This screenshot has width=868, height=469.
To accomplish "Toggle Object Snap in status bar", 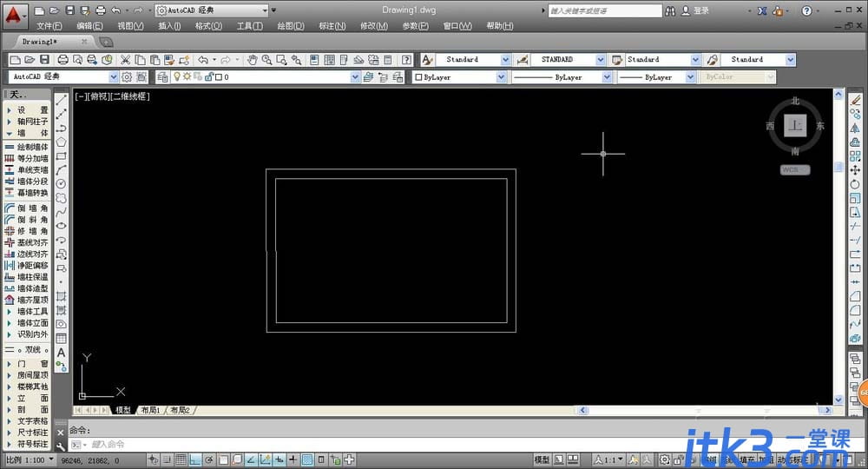I will point(223,459).
